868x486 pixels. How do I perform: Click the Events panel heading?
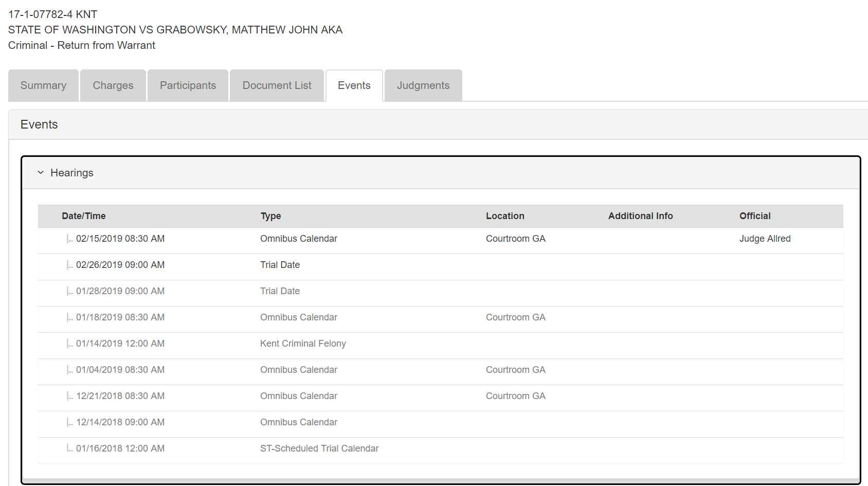coord(39,124)
